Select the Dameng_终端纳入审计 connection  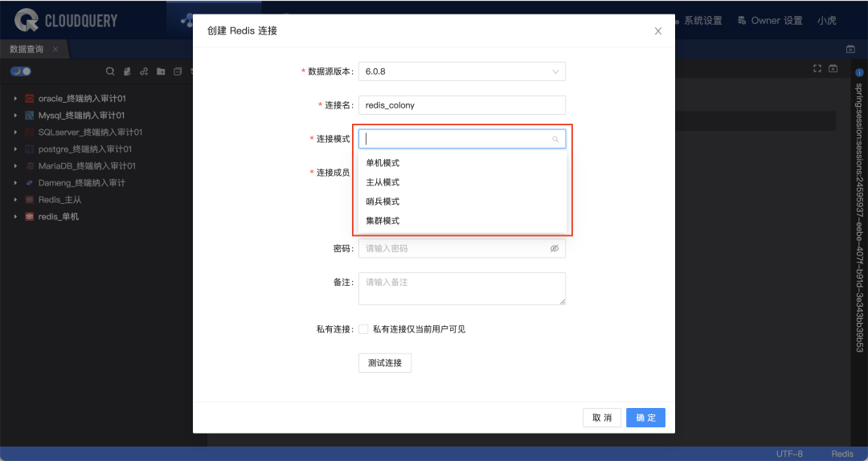point(81,183)
